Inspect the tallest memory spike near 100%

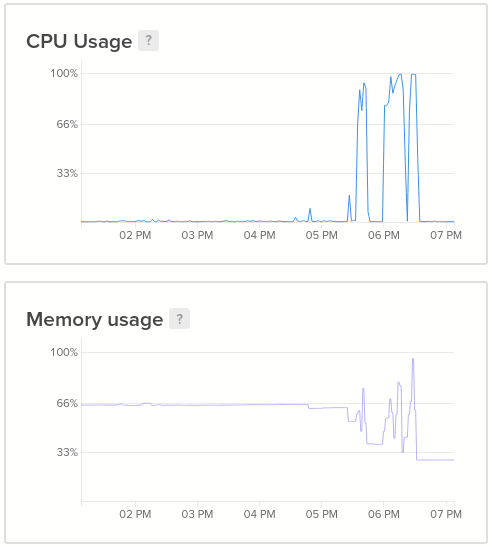[x=413, y=359]
